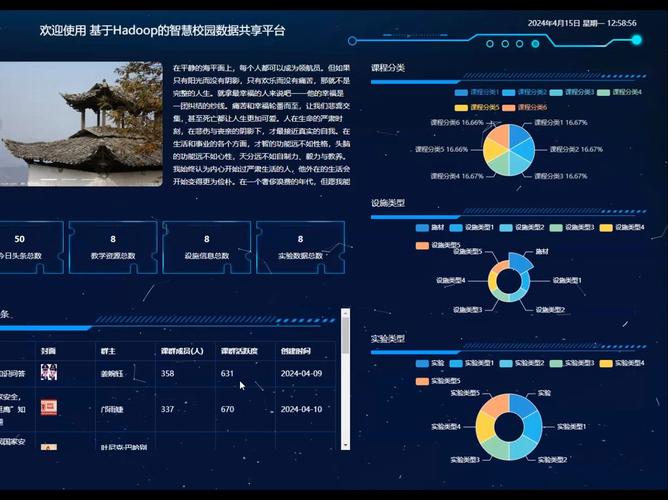Click the 实验类型2 donut label
The width and height of the screenshot is (668, 500).
(553, 460)
